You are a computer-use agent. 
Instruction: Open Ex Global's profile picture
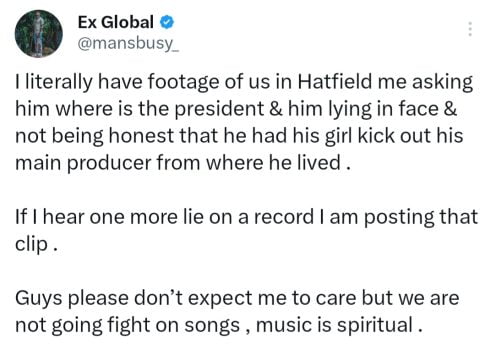39,34
